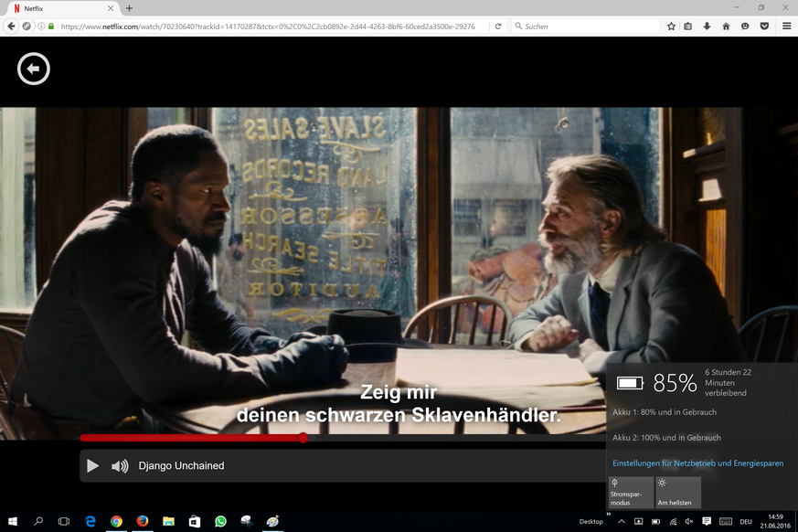Show hidden tray icons chevron

click(622, 522)
